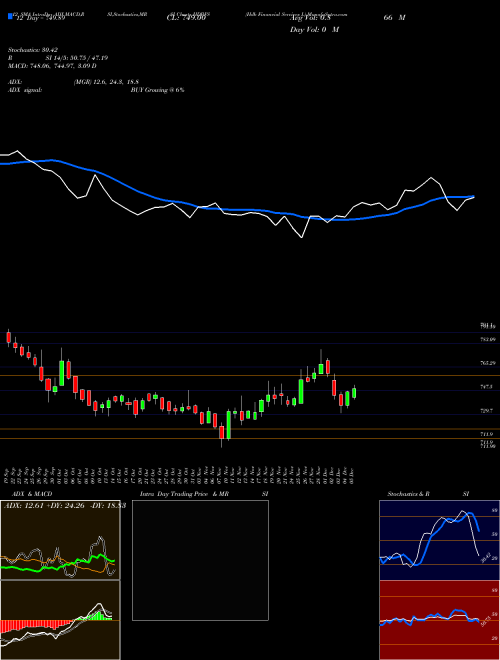
Task: Click the blue 12-day SMA legend square
Action: (11, 17)
